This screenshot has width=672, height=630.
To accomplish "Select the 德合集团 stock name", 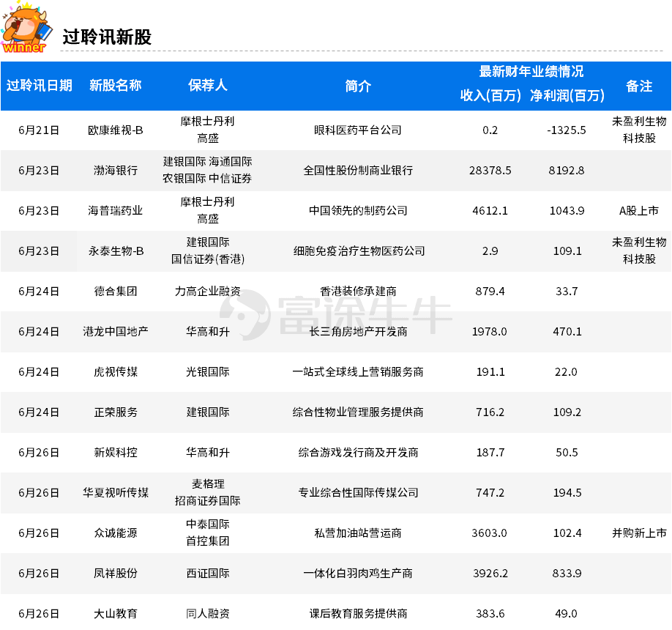I will [115, 292].
